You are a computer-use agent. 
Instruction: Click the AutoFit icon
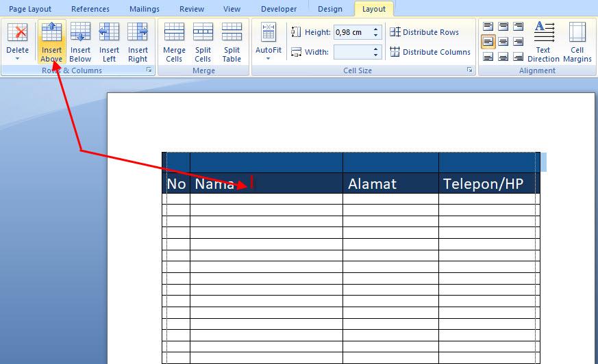(269, 32)
